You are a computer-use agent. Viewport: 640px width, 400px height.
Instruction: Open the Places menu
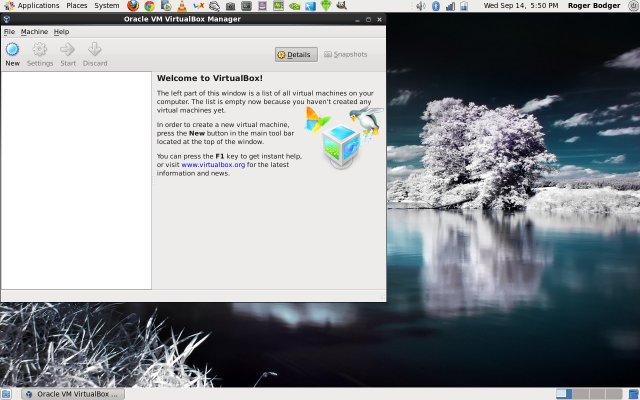point(77,6)
